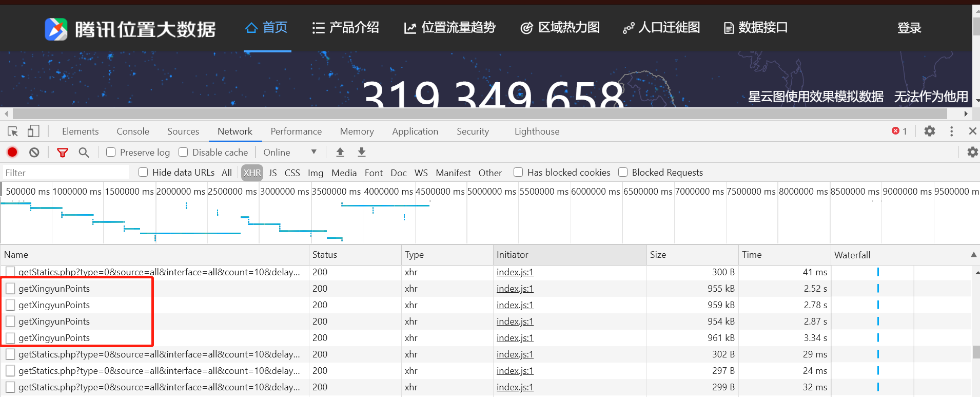Image resolution: width=980 pixels, height=397 pixels.
Task: Select the Doc request type filter
Action: (x=398, y=173)
